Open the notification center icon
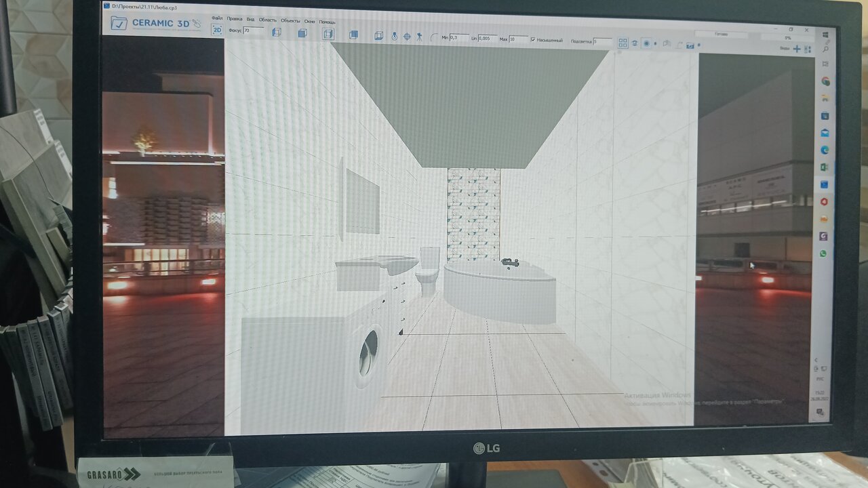This screenshot has height=488, width=868. click(x=820, y=412)
